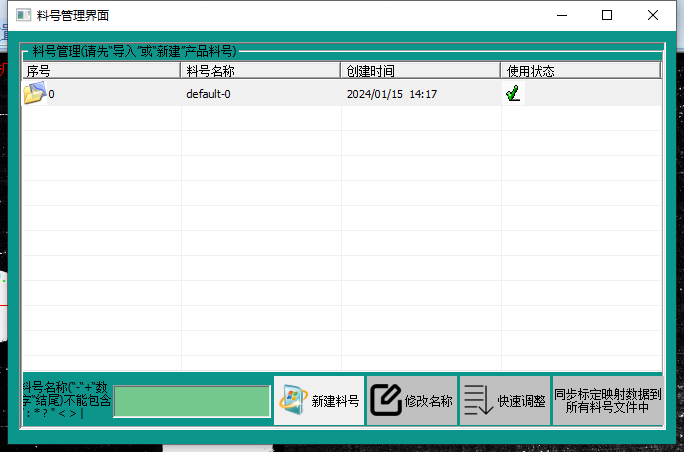
Task: Minimize the 料号管理界面 window
Action: tap(560, 15)
